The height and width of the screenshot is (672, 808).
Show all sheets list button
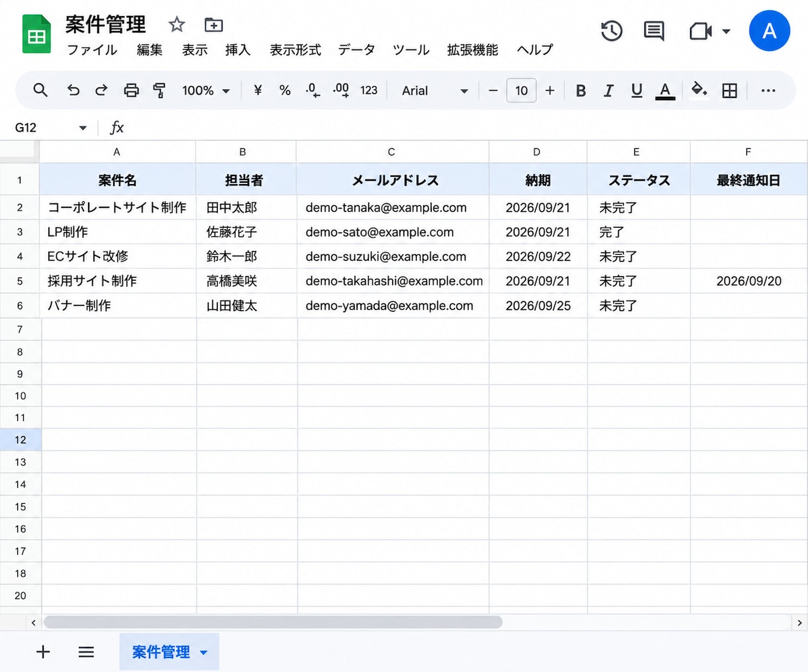coord(86,652)
